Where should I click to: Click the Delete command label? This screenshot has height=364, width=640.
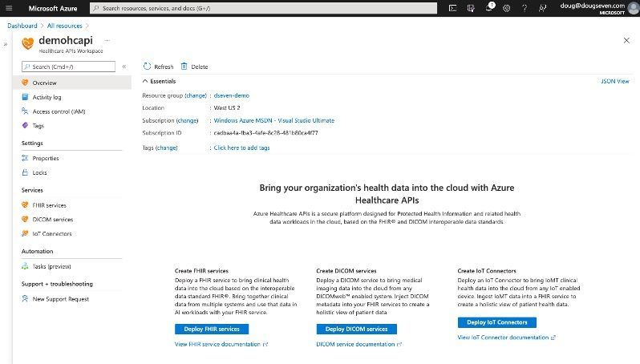pos(200,67)
